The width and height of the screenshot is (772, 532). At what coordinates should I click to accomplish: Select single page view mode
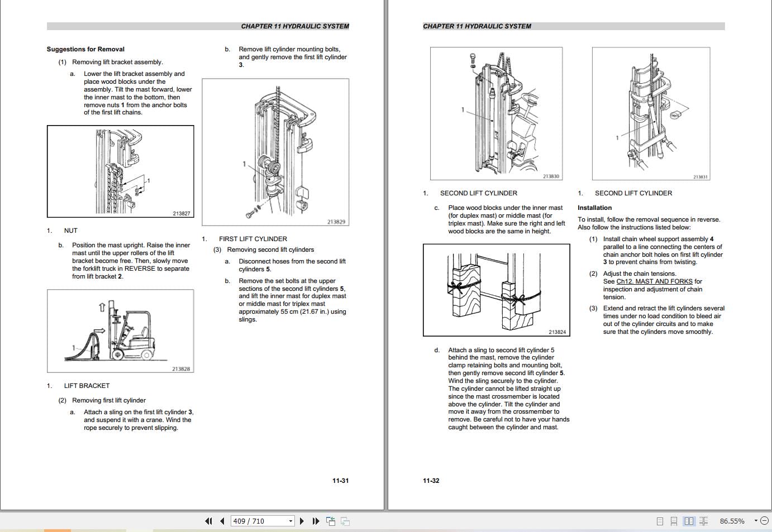click(660, 521)
